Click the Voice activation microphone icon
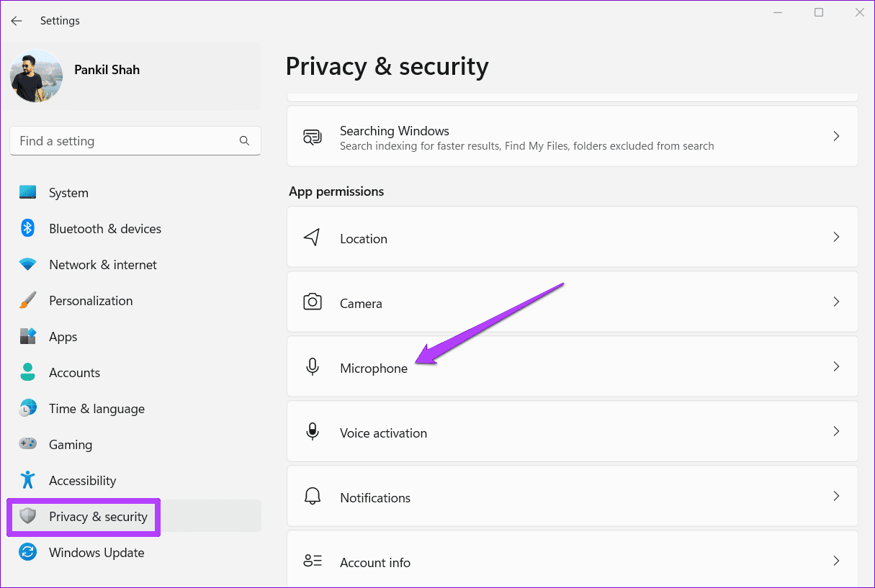 click(313, 431)
